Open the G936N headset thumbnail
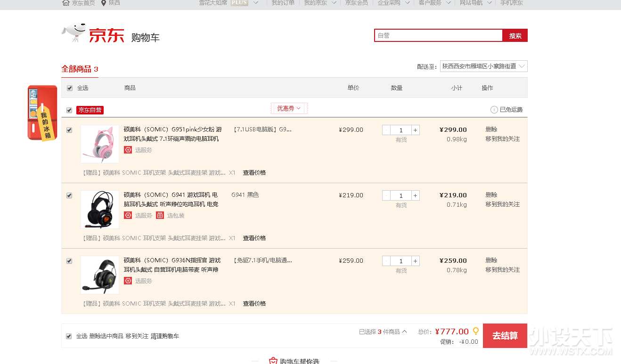621x364 pixels. pyautogui.click(x=100, y=275)
